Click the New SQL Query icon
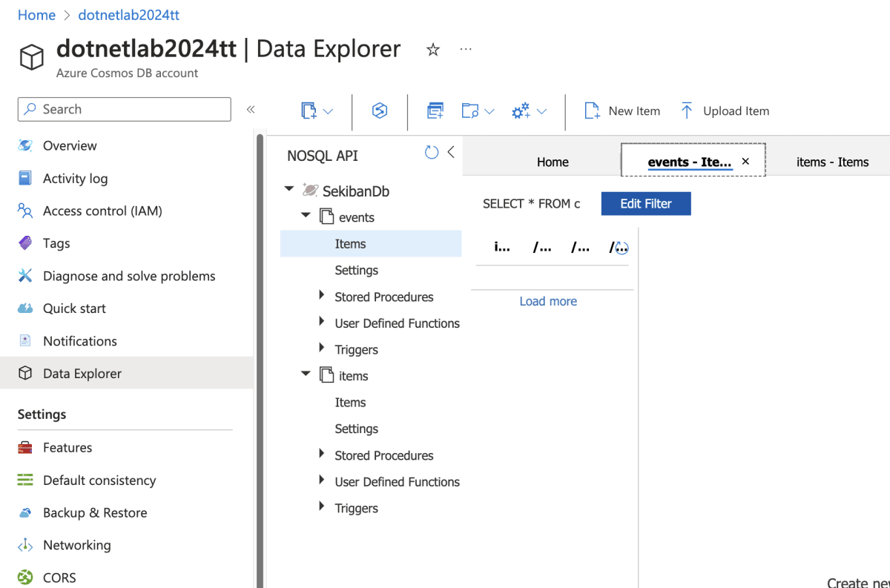The width and height of the screenshot is (890, 588). click(x=435, y=111)
